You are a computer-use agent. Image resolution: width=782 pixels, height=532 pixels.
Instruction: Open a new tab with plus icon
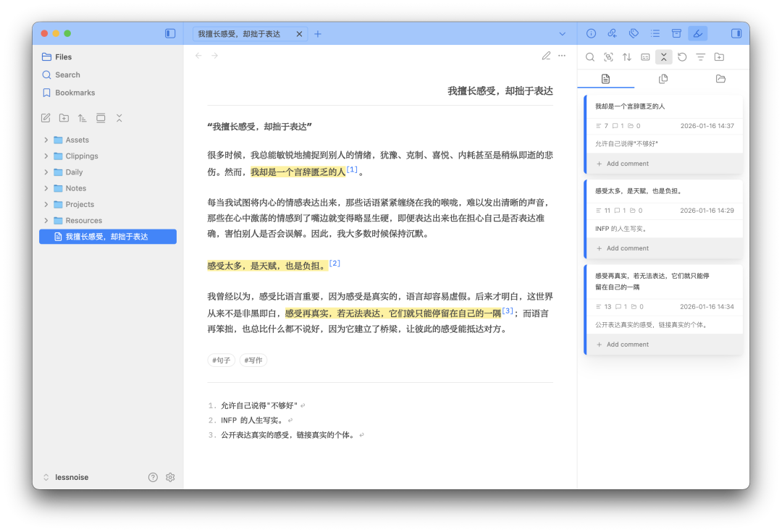[318, 34]
